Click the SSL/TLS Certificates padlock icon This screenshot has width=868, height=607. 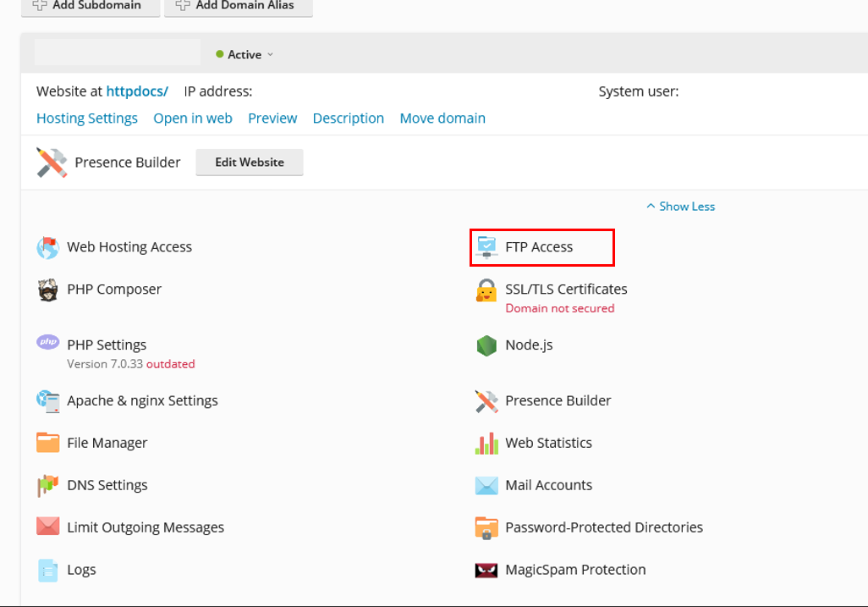point(486,290)
